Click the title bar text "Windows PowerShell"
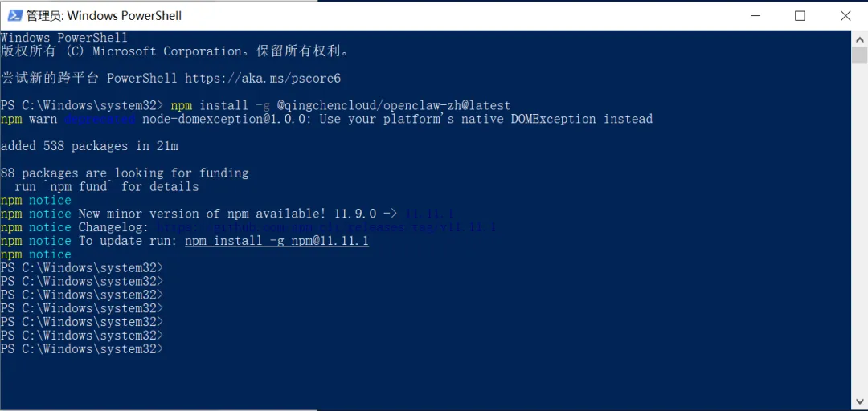The width and height of the screenshot is (868, 411). click(124, 16)
